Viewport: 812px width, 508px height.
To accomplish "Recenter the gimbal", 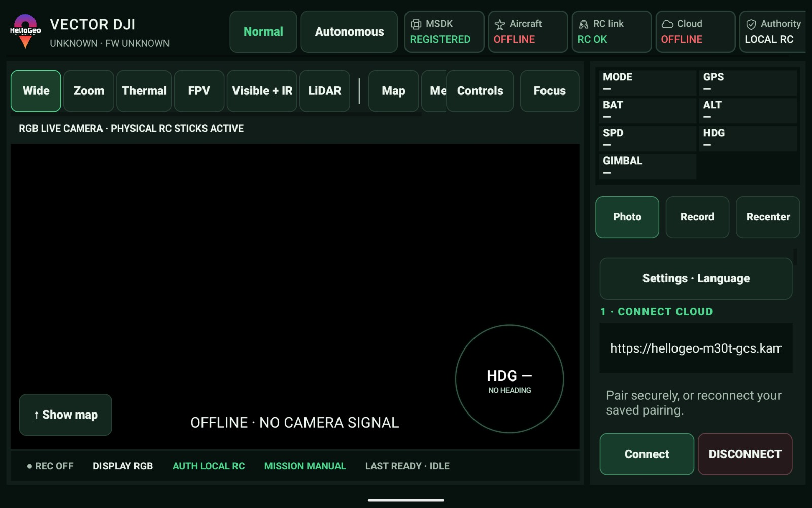I will [x=768, y=217].
